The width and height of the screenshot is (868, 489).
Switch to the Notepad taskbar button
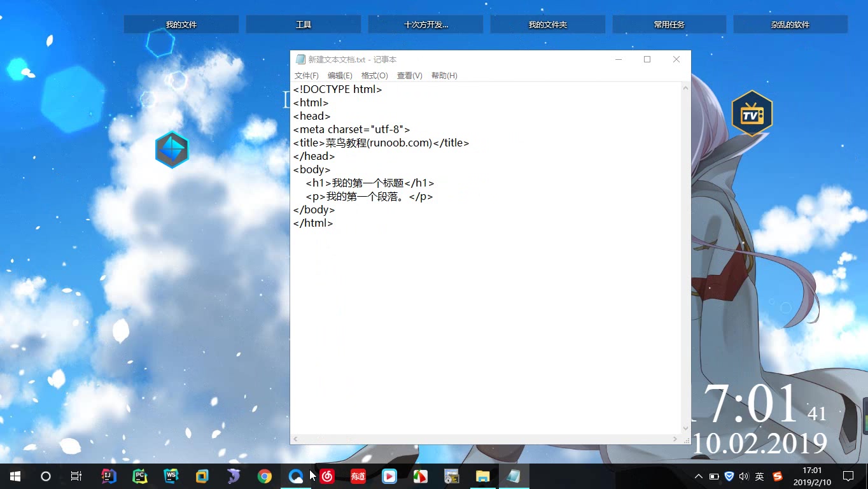coord(514,476)
